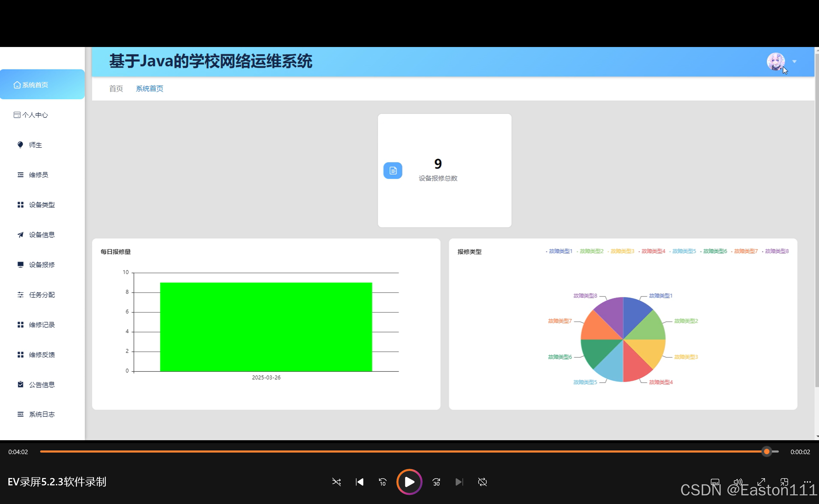Toggle 故障类型5 in the pie legend
819x504 pixels.
pos(683,251)
